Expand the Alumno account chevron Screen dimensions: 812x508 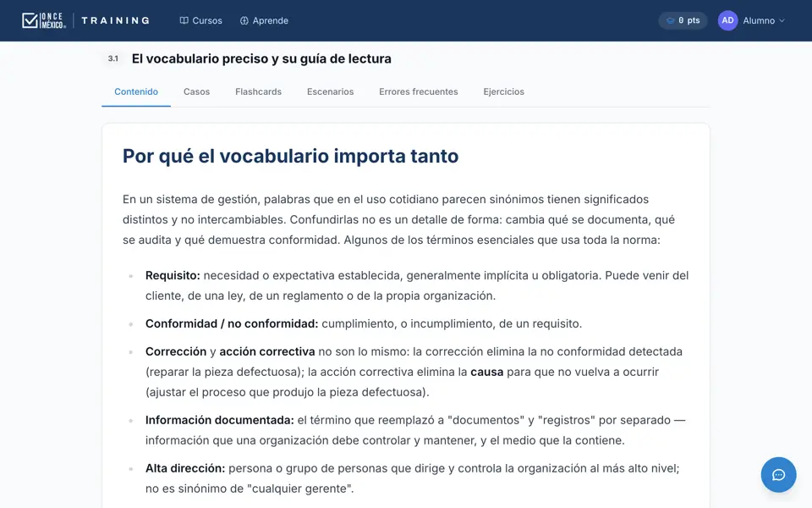pyautogui.click(x=782, y=20)
